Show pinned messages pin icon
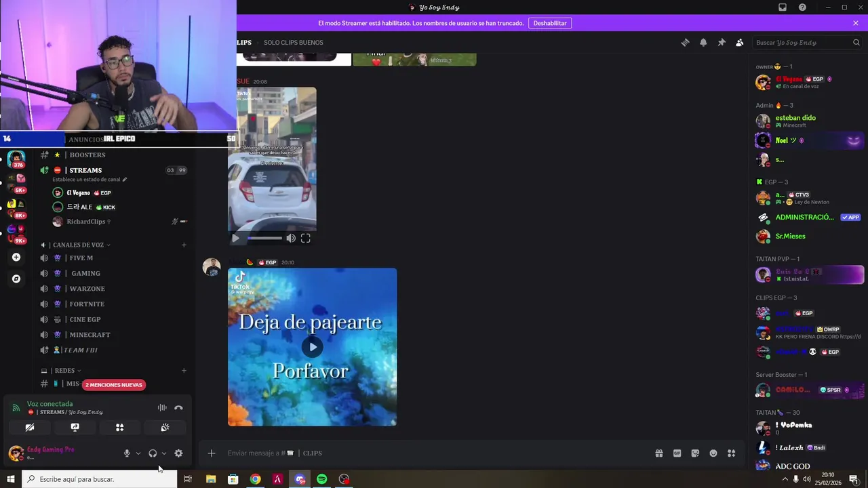 click(x=722, y=42)
